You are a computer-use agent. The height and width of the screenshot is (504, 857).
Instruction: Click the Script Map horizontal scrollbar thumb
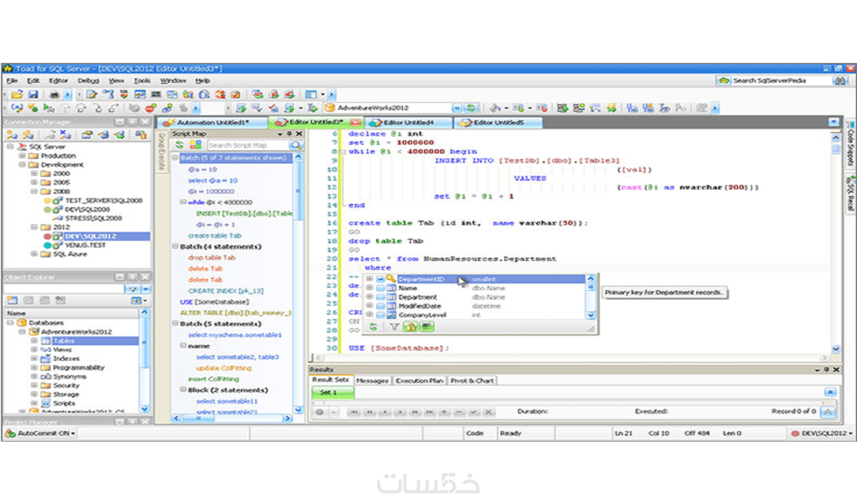click(x=199, y=418)
